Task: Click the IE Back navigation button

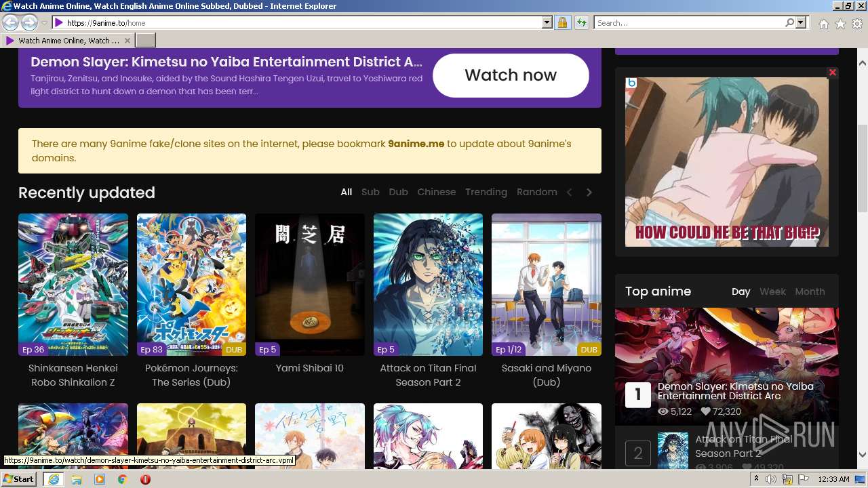Action: 11,22
